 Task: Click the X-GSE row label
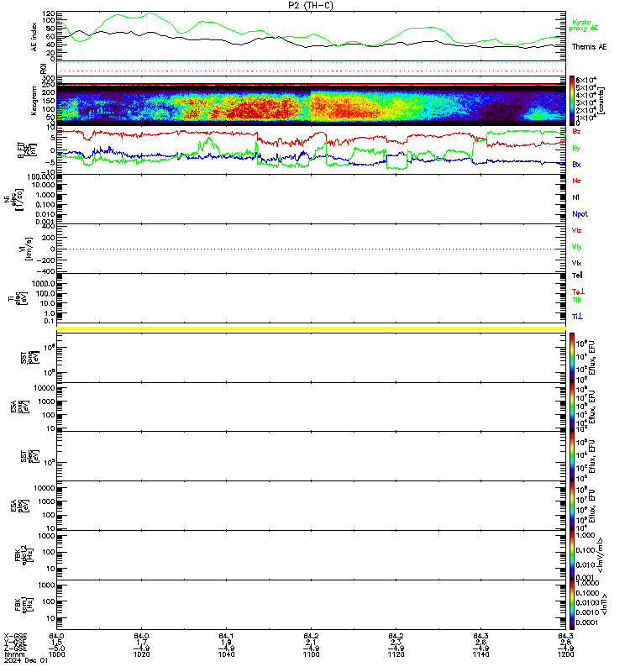pyautogui.click(x=15, y=637)
